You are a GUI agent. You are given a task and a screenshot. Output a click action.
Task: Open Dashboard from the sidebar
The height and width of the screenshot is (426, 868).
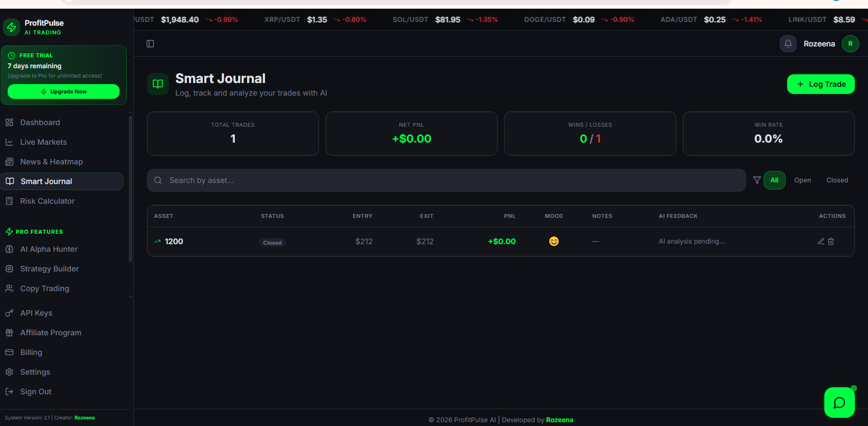[62, 122]
